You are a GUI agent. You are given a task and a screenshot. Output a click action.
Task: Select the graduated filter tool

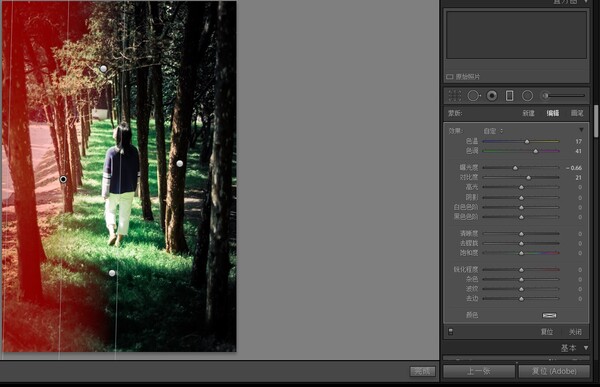509,96
